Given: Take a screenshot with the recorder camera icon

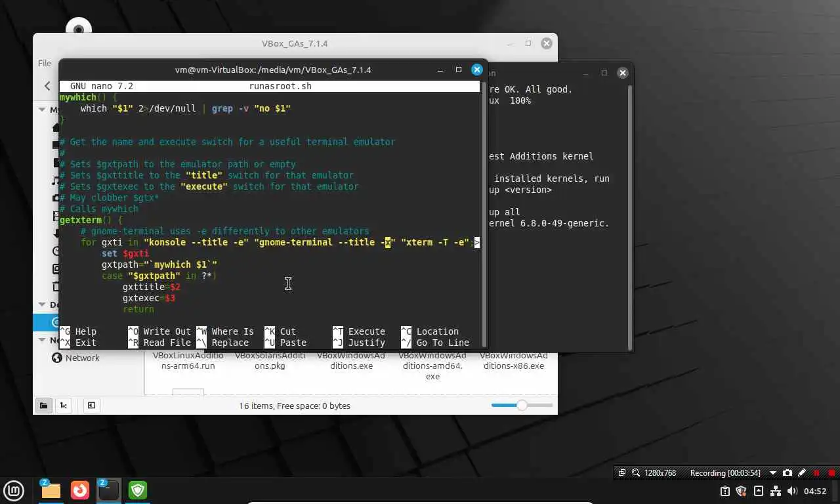Looking at the screenshot, I should click(x=787, y=472).
